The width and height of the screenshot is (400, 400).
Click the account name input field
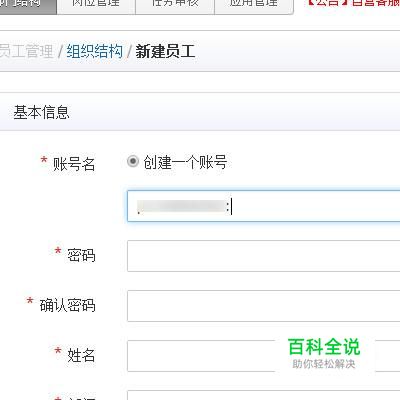263,206
